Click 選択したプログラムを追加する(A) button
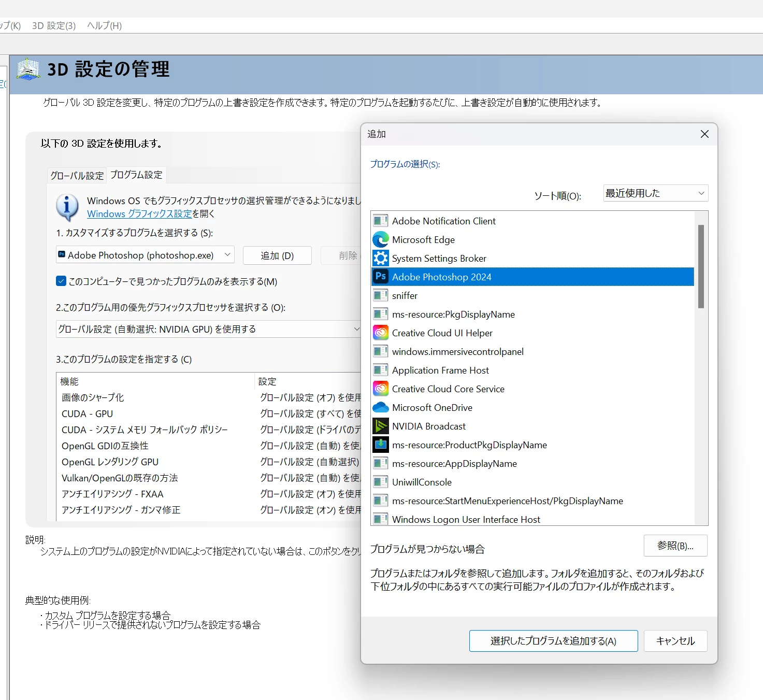763x700 pixels. coord(553,641)
